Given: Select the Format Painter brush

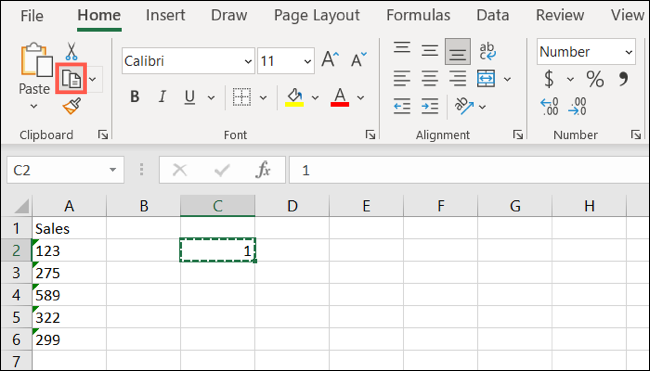Looking at the screenshot, I should pyautogui.click(x=71, y=106).
